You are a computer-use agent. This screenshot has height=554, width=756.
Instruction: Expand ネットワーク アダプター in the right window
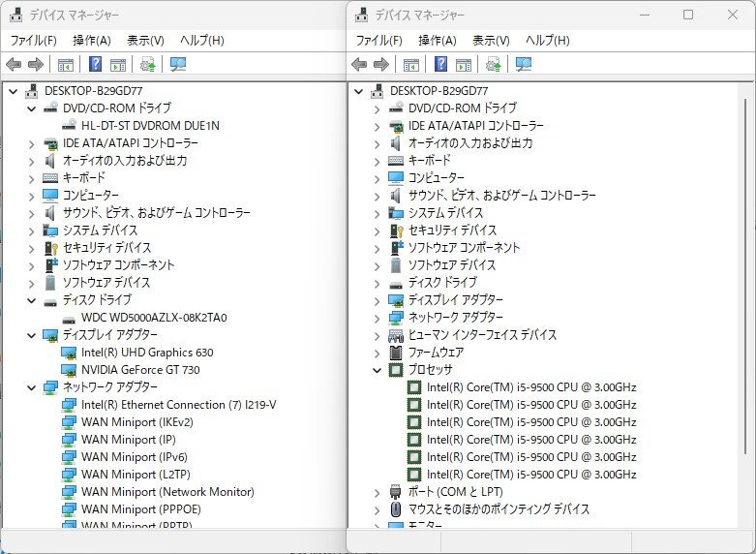coord(378,318)
